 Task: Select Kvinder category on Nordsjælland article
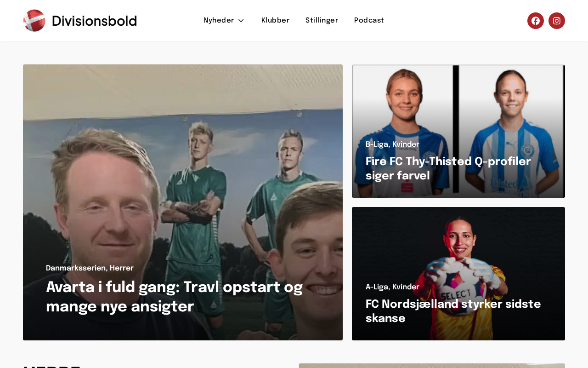coord(406,287)
